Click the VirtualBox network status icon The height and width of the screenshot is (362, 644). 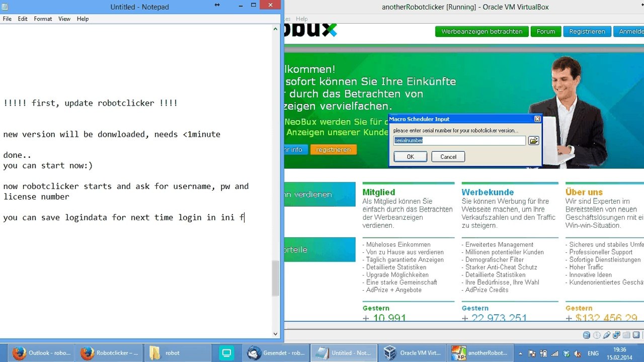(617, 335)
